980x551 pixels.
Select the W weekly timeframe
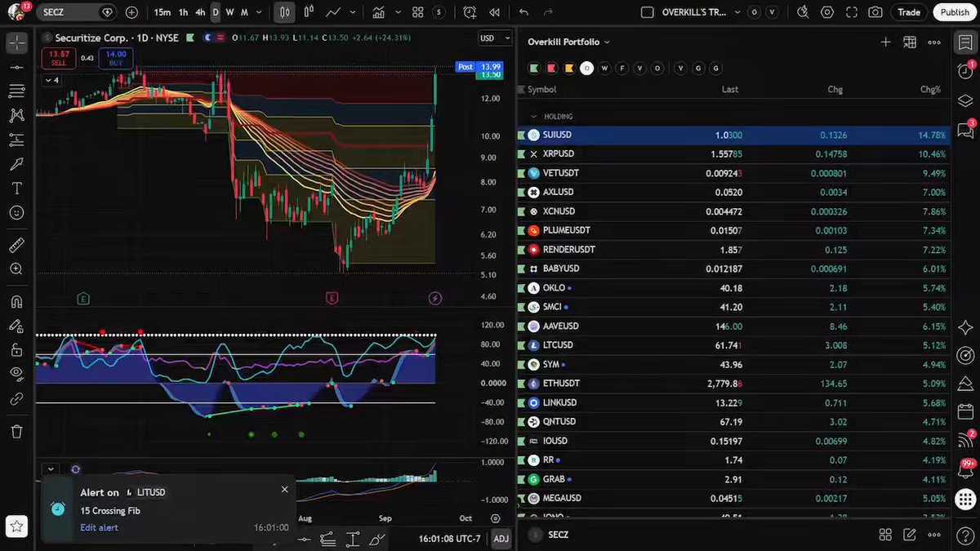pos(229,12)
